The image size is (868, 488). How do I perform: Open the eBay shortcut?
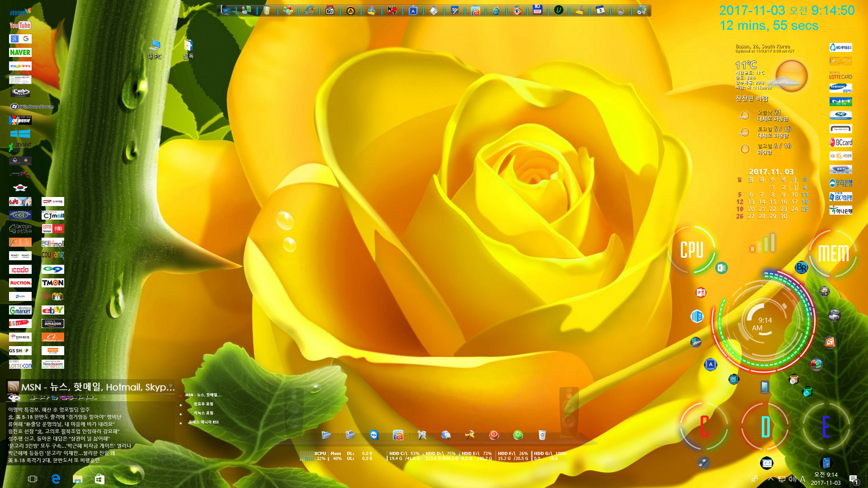point(53,310)
